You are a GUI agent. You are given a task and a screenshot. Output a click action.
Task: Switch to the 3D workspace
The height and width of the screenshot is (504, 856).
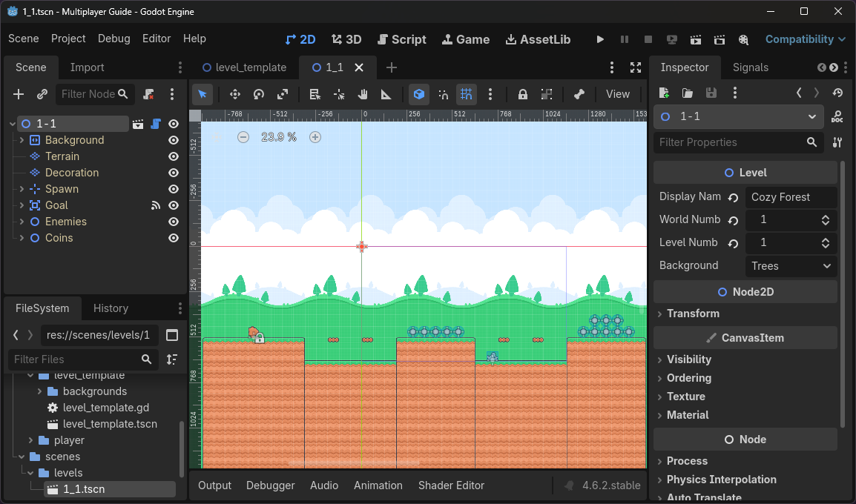[346, 39]
